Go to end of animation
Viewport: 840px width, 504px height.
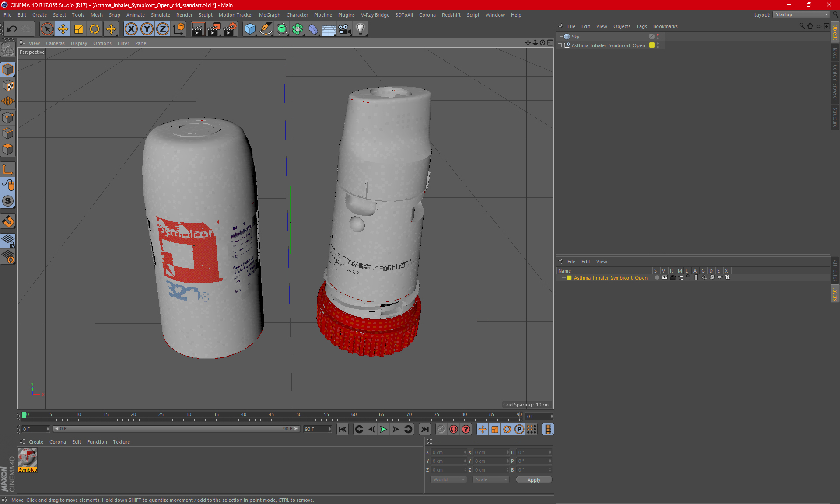424,430
